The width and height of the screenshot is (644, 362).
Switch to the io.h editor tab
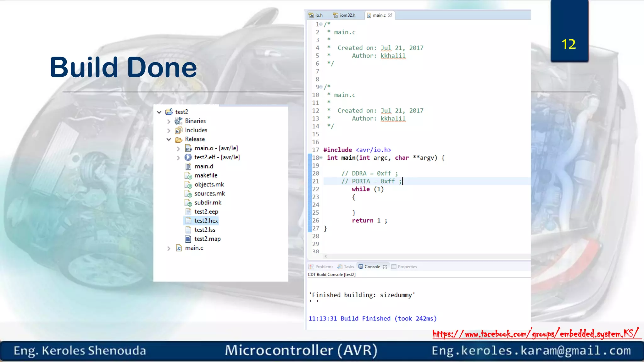[x=316, y=15]
